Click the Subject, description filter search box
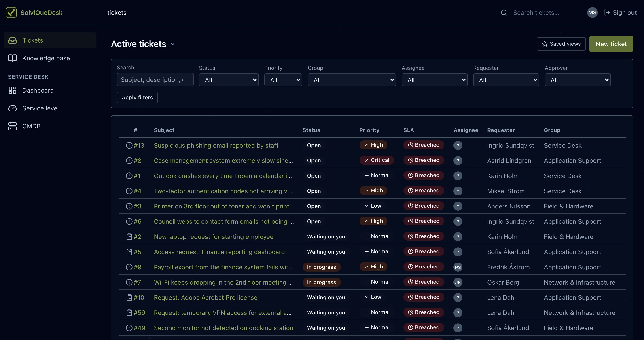 coord(155,80)
